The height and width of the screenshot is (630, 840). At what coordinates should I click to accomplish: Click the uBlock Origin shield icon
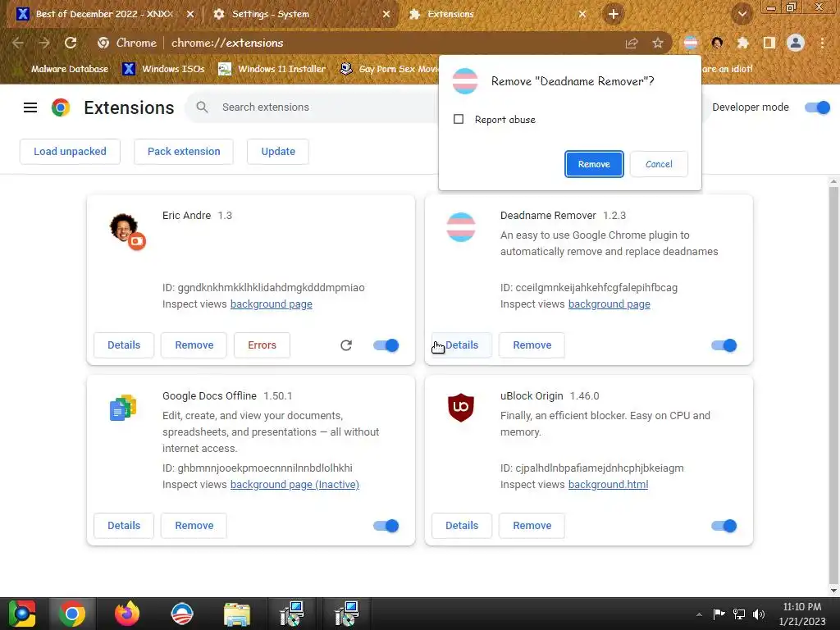point(461,407)
